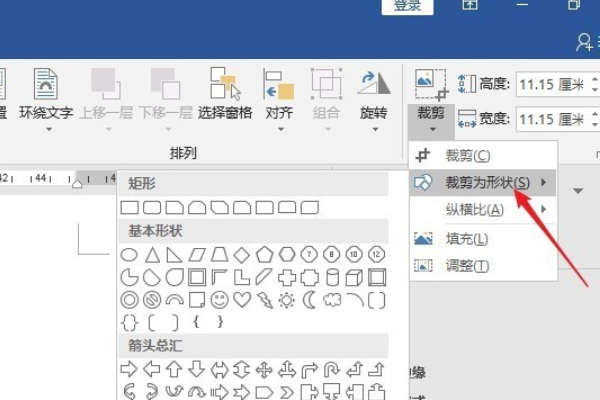Pick the hexagon shape
Screen dimensions: 600x400
coord(287,255)
